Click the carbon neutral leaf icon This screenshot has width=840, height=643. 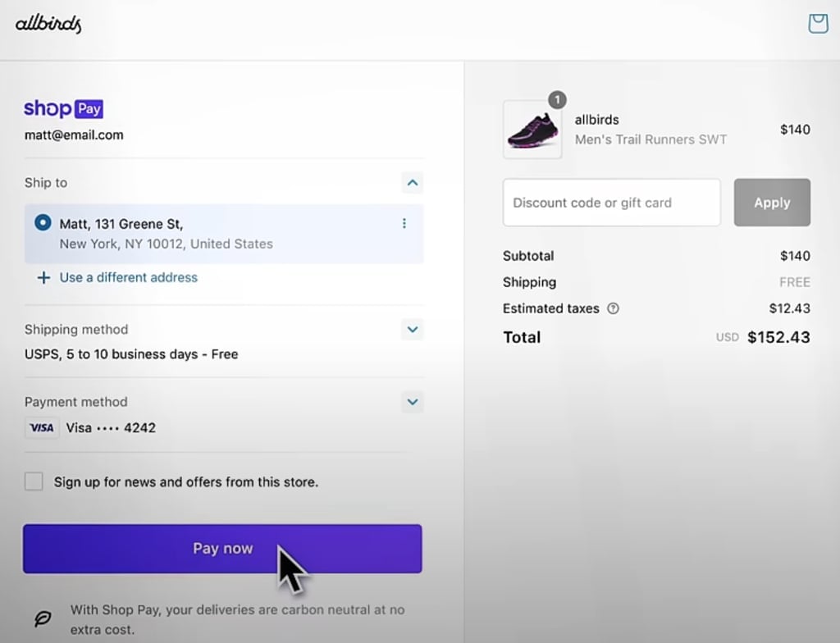[x=43, y=619]
